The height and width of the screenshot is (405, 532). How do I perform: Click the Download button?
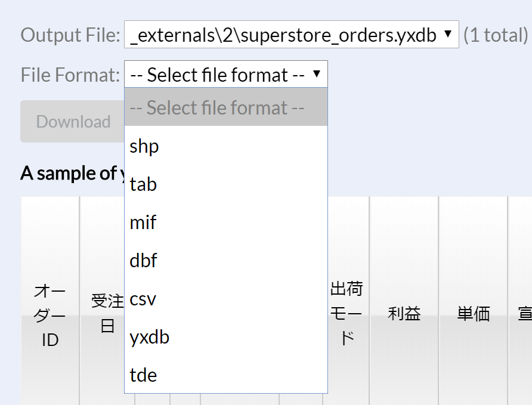coord(73,121)
